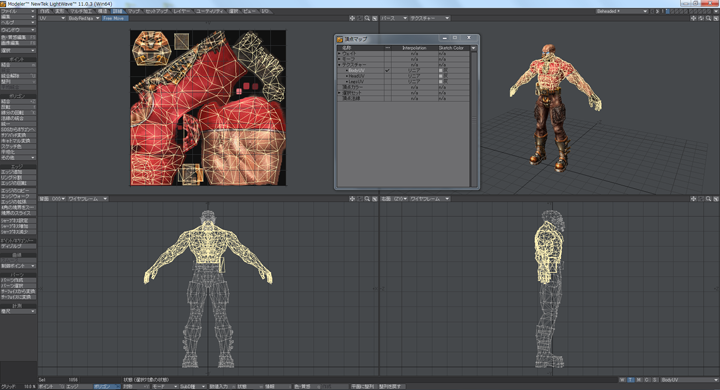Click the 頂点マップ panel title icon

(x=340, y=40)
